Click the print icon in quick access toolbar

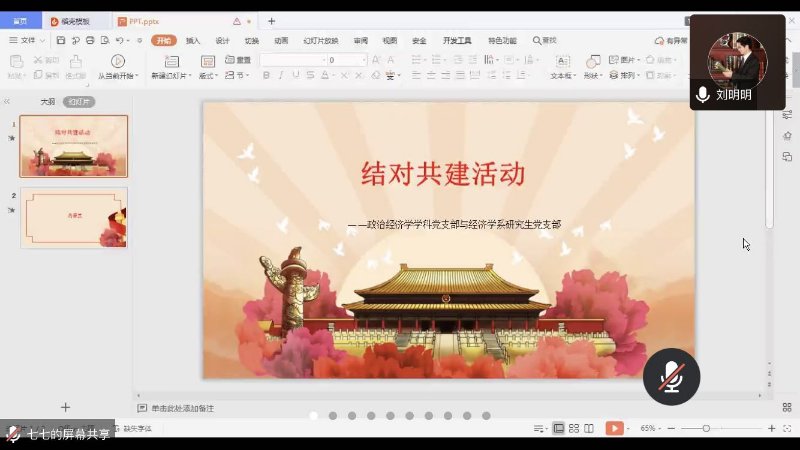tap(90, 41)
